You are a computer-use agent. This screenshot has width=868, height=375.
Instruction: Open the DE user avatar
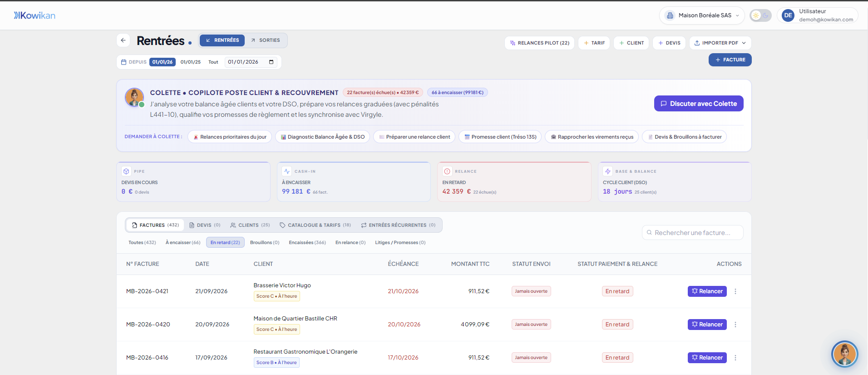(788, 15)
